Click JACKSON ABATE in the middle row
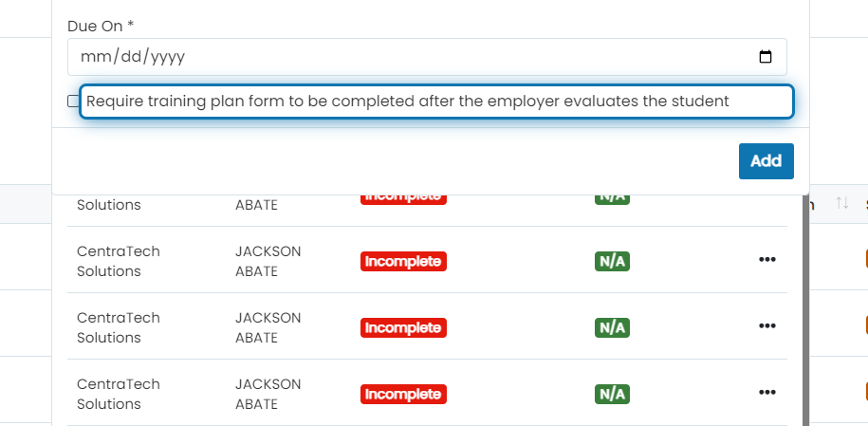Viewport: 868px width, 426px height. click(268, 327)
